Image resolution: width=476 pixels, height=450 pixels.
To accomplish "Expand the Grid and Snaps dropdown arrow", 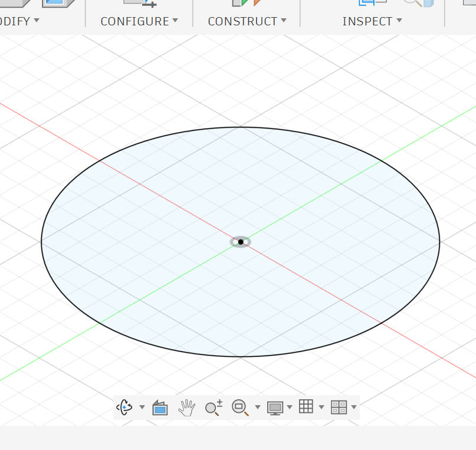I will (321, 407).
